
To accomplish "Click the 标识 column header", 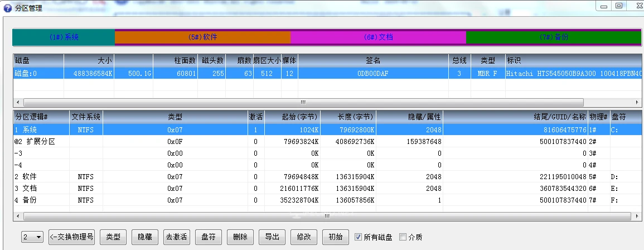I will click(574, 60).
